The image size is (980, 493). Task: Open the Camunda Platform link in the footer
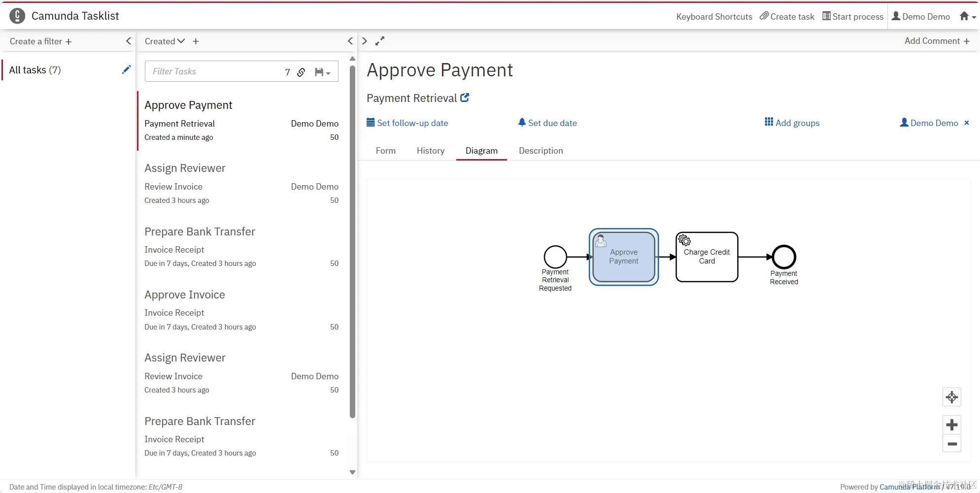click(x=910, y=487)
